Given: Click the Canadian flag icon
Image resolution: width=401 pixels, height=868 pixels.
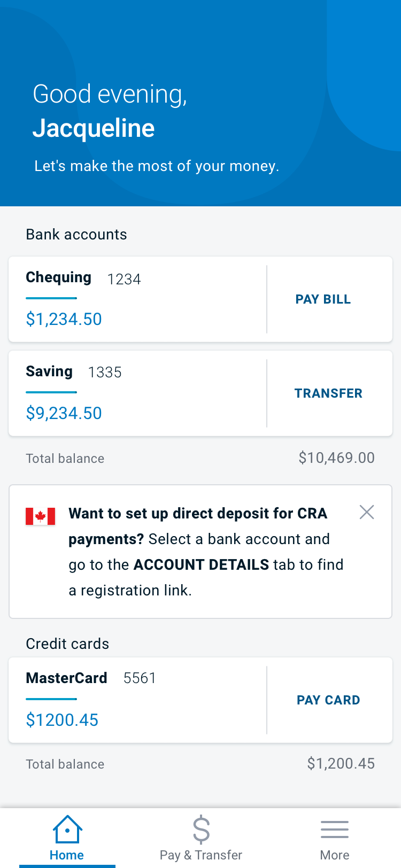Looking at the screenshot, I should 41,516.
